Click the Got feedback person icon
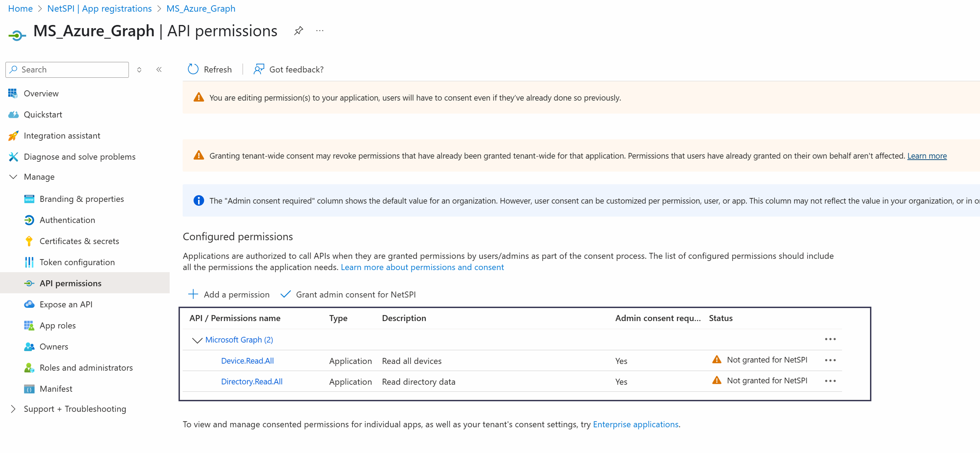 click(x=259, y=69)
